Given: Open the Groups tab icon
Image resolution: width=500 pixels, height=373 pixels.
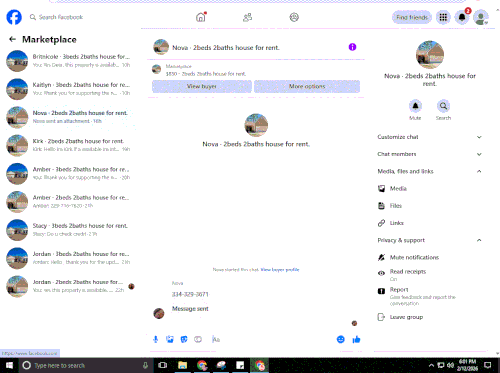Looking at the screenshot, I should click(x=294, y=17).
